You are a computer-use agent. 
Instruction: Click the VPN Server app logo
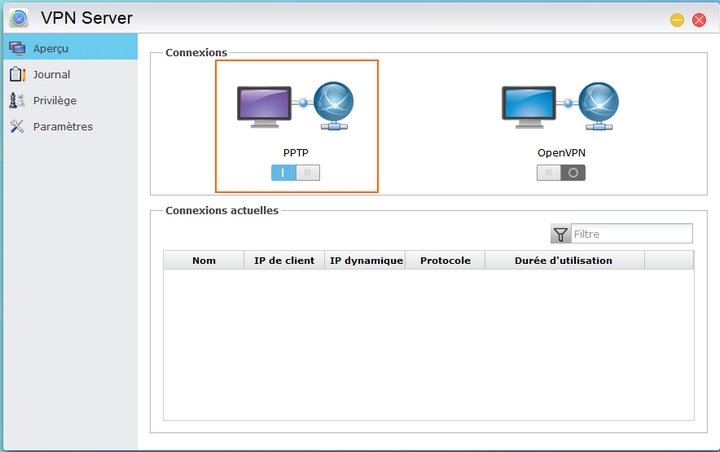19,18
